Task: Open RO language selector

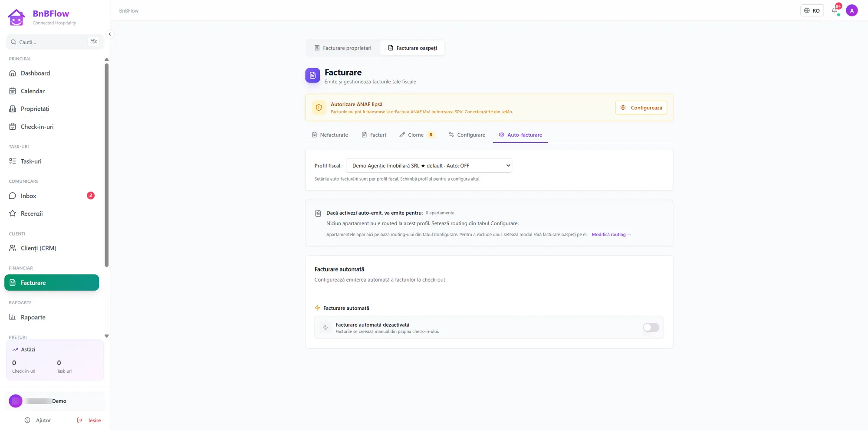Action: (812, 10)
